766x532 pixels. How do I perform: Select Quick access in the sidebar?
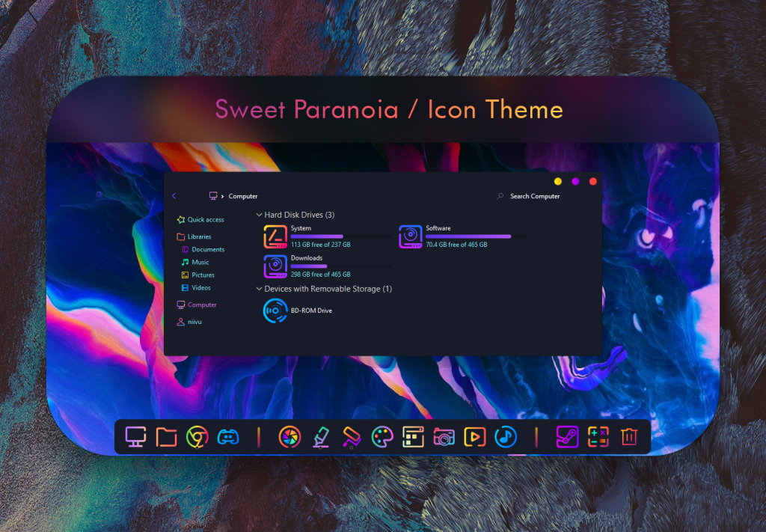tap(206, 219)
